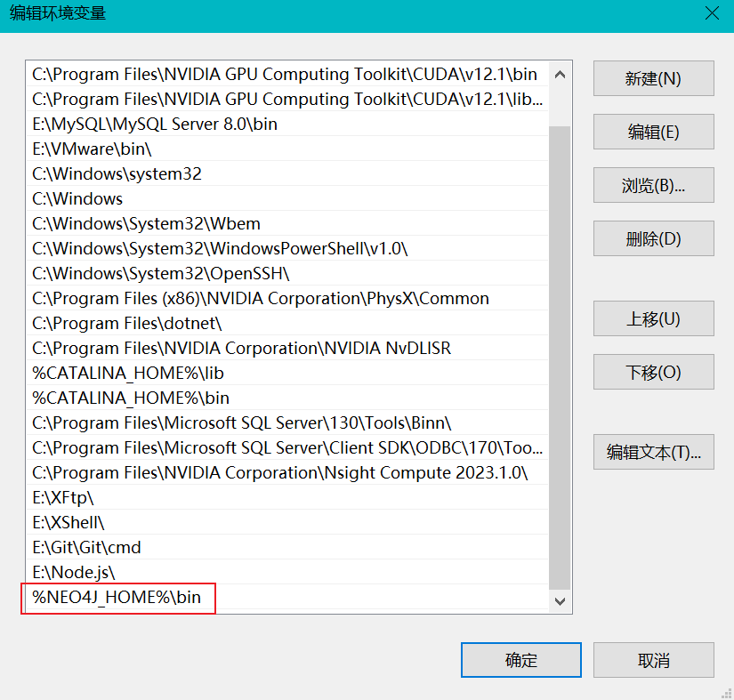Open 编辑文本(T)... text editor
The height and width of the screenshot is (700, 734).
pos(653,452)
